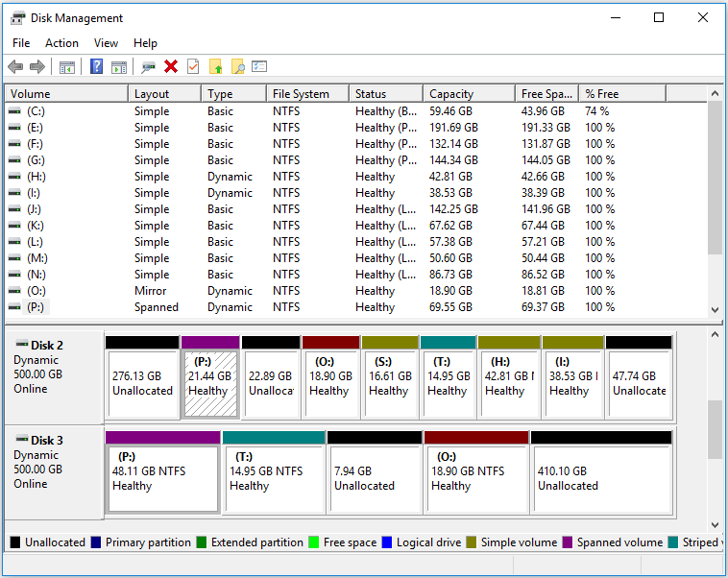
Task: Open Help via blue question-mark icon
Action: [96, 66]
